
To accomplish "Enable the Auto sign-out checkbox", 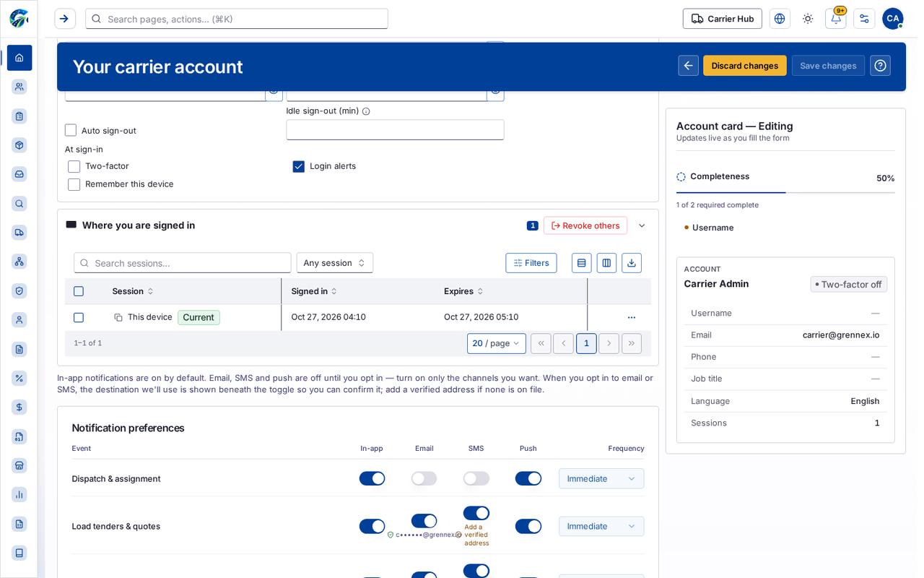I will 71,131.
